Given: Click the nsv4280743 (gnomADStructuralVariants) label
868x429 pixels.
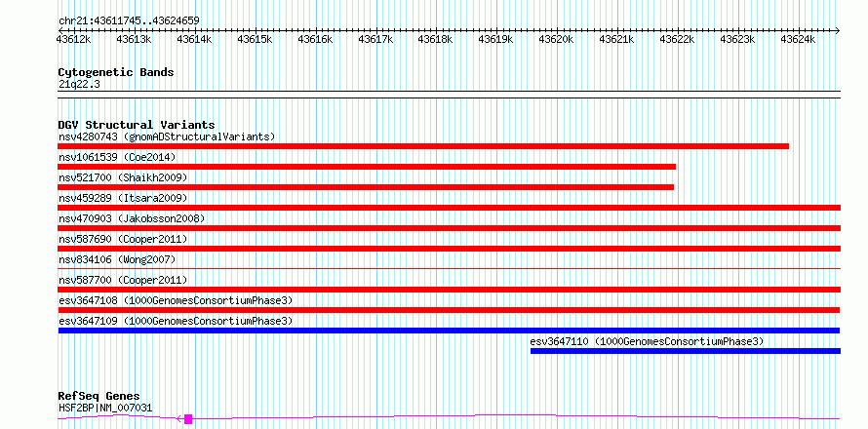Looking at the screenshot, I should click(x=167, y=136).
